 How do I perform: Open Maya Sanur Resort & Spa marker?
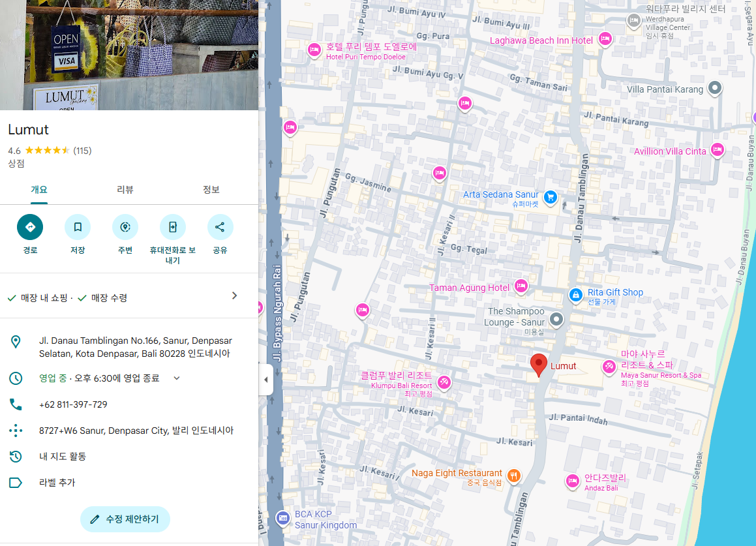point(609,366)
